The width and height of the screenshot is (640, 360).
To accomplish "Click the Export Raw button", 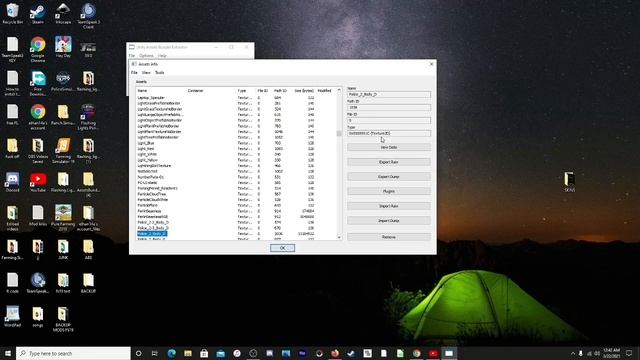I will (x=389, y=162).
